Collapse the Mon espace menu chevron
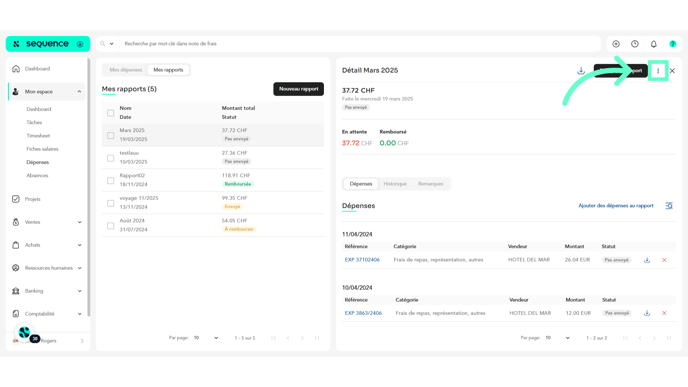 79,91
